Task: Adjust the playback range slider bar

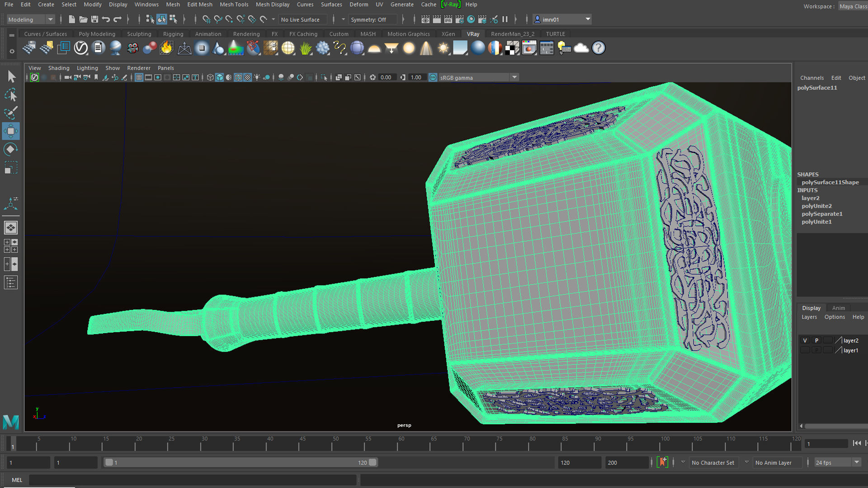Action: (x=241, y=462)
